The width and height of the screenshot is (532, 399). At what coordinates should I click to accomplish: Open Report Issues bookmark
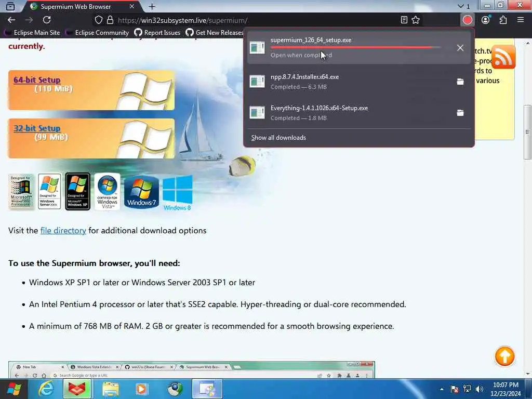[157, 33]
